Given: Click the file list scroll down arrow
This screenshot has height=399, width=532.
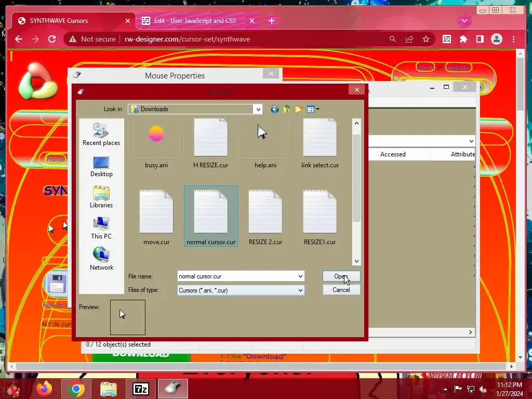Looking at the screenshot, I should pyautogui.click(x=356, y=261).
